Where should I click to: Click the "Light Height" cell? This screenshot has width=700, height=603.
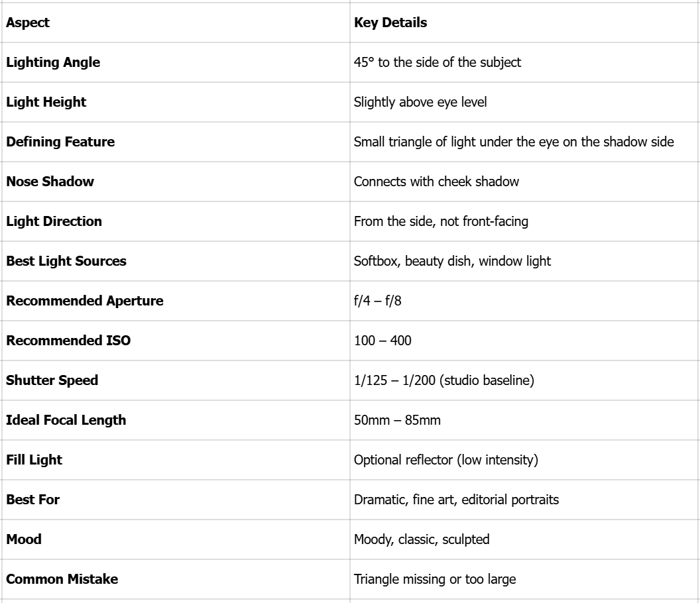click(46, 103)
